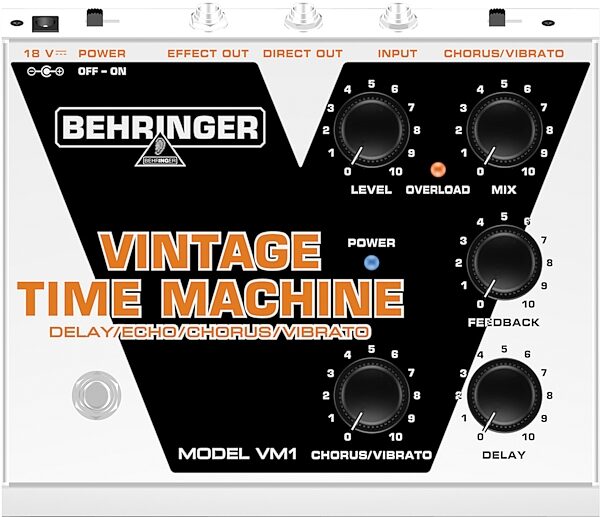This screenshot has height=517, width=600.
Task: Click the 5 mark on Mix knob
Action: (x=504, y=84)
